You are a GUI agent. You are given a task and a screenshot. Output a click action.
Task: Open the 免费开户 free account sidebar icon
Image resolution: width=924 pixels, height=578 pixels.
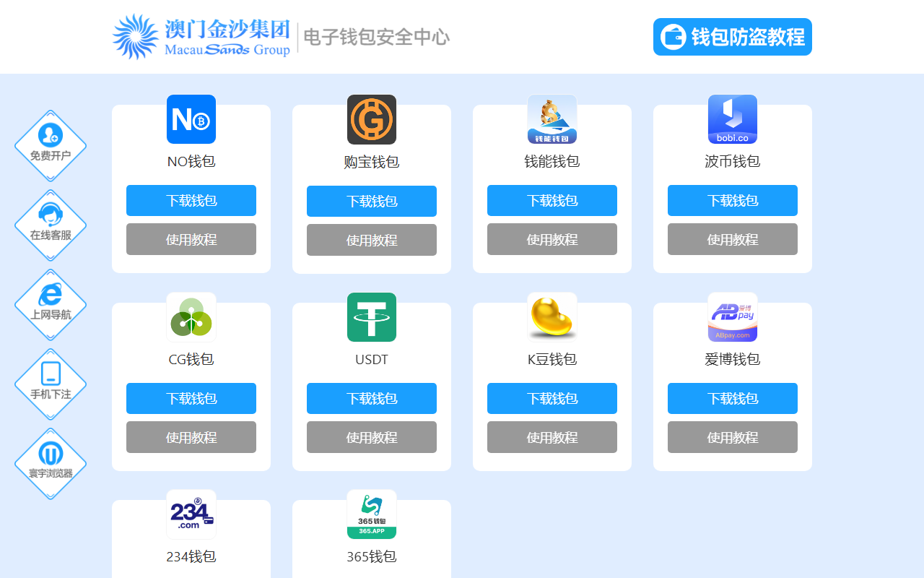pyautogui.click(x=51, y=146)
